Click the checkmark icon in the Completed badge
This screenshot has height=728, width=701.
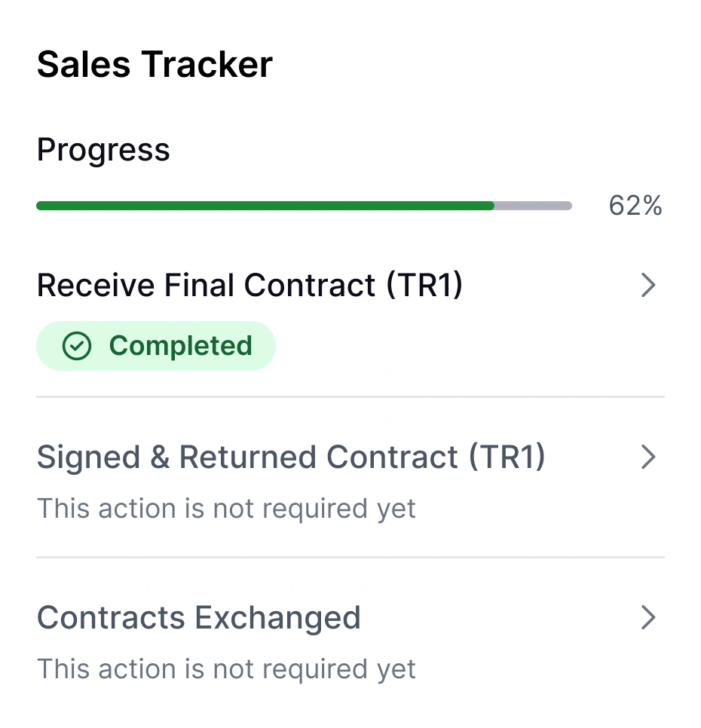[77, 346]
